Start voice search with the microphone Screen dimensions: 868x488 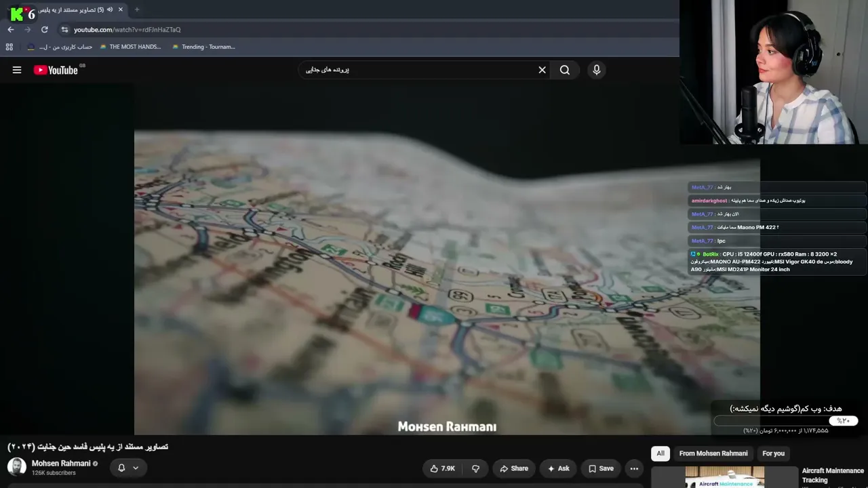596,70
